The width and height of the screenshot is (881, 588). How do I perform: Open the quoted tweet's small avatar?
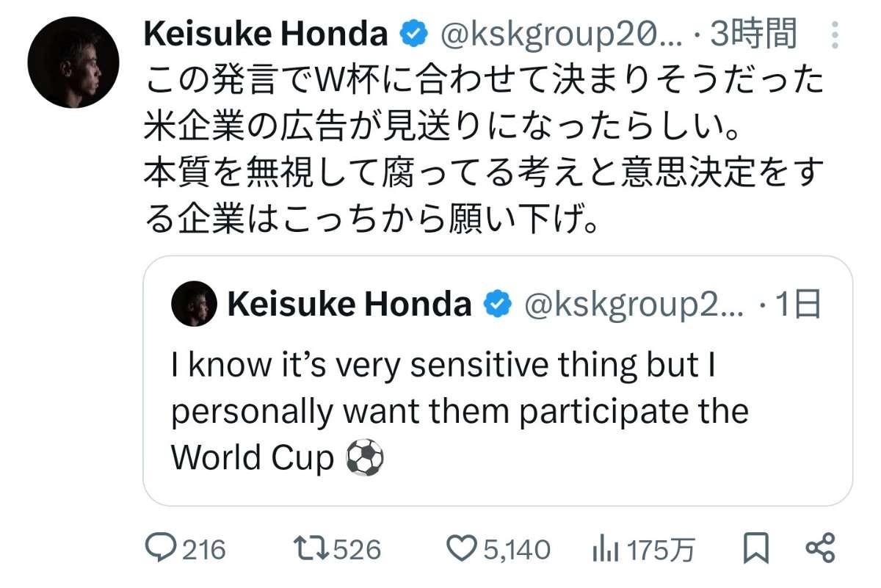194,304
